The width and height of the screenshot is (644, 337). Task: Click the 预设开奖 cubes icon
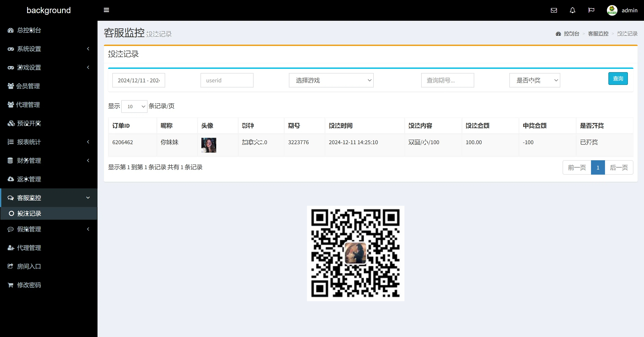coord(11,123)
